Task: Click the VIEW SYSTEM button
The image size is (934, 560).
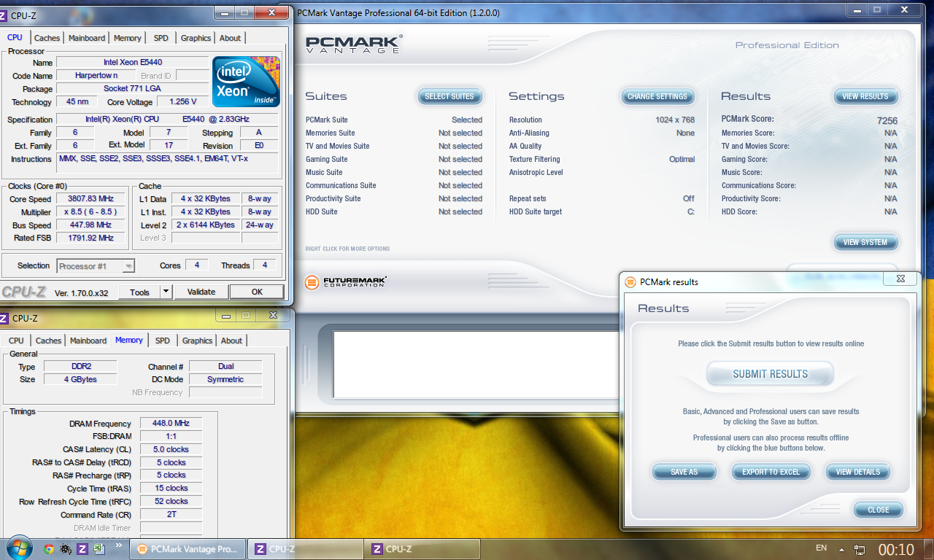Action: coord(865,242)
